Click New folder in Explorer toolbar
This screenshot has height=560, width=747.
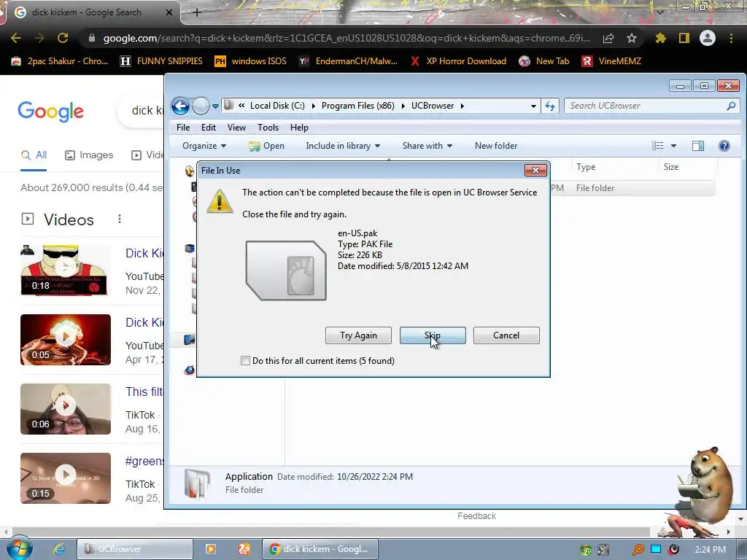point(496,146)
